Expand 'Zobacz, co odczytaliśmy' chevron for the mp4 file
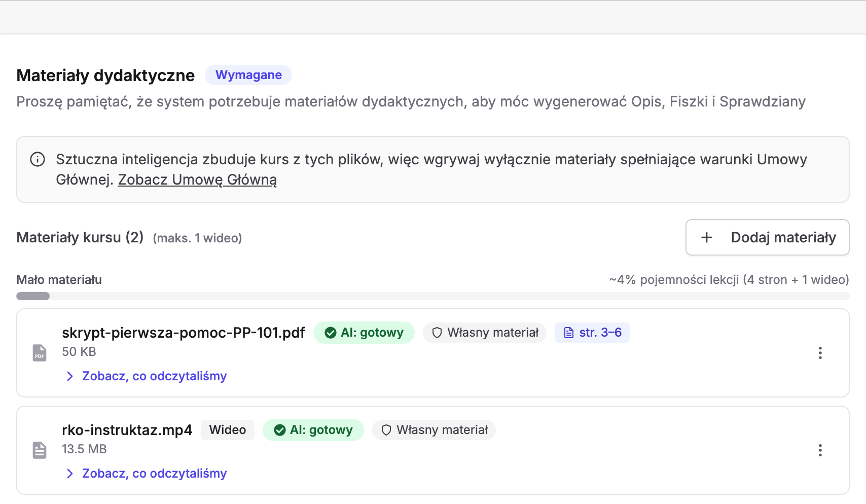Image resolution: width=866 pixels, height=504 pixels. pyautogui.click(x=70, y=474)
